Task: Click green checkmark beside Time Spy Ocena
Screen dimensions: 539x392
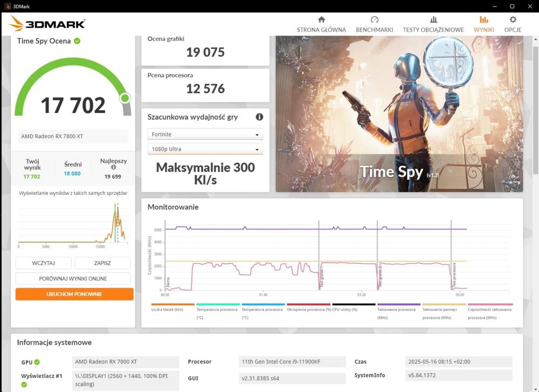Action: tap(77, 41)
